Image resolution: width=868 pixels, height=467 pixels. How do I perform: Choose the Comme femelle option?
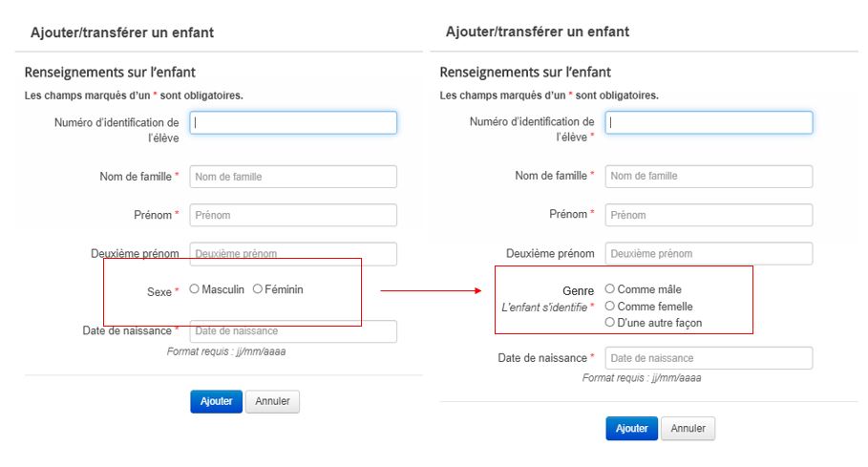[x=609, y=306]
